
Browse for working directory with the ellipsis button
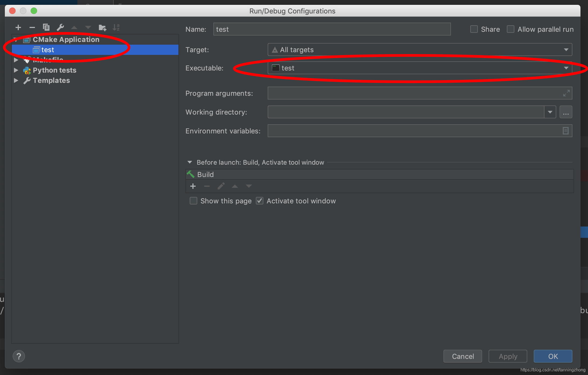(566, 112)
